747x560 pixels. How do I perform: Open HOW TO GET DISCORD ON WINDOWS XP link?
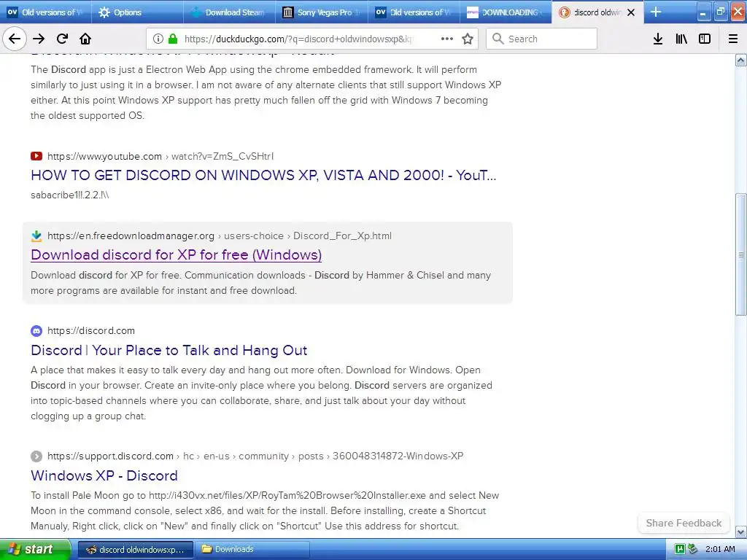click(x=263, y=175)
